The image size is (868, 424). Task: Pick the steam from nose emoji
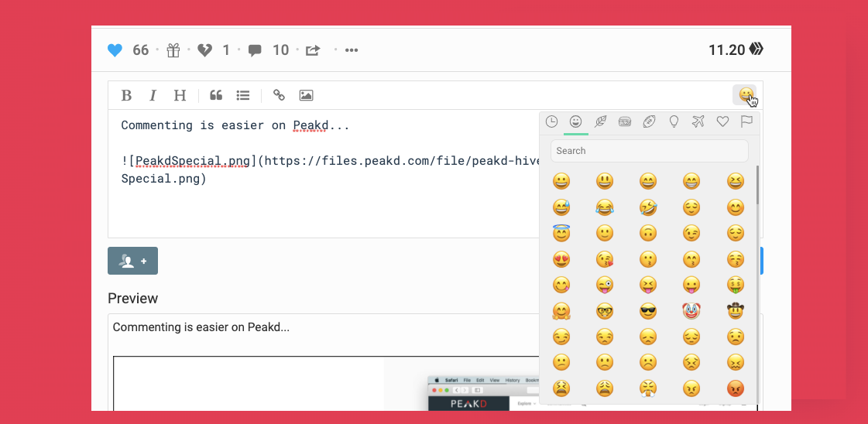[647, 388]
